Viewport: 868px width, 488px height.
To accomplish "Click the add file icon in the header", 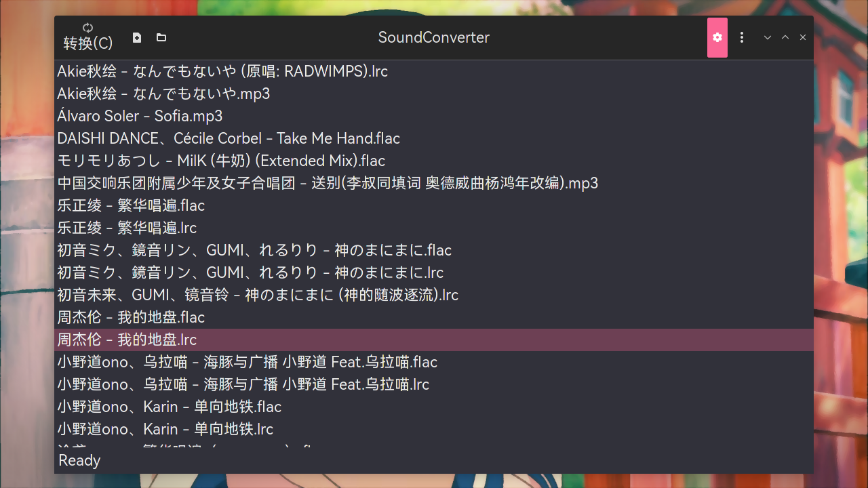I will (x=136, y=37).
